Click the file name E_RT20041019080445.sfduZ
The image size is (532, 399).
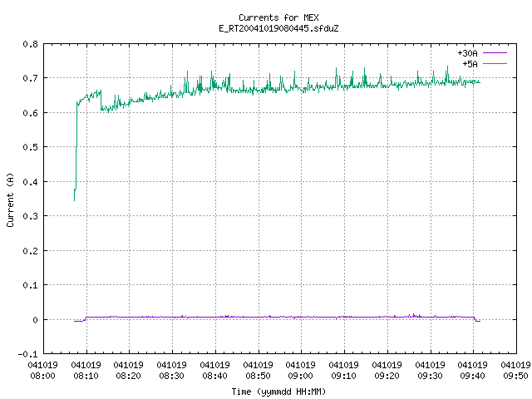click(278, 28)
